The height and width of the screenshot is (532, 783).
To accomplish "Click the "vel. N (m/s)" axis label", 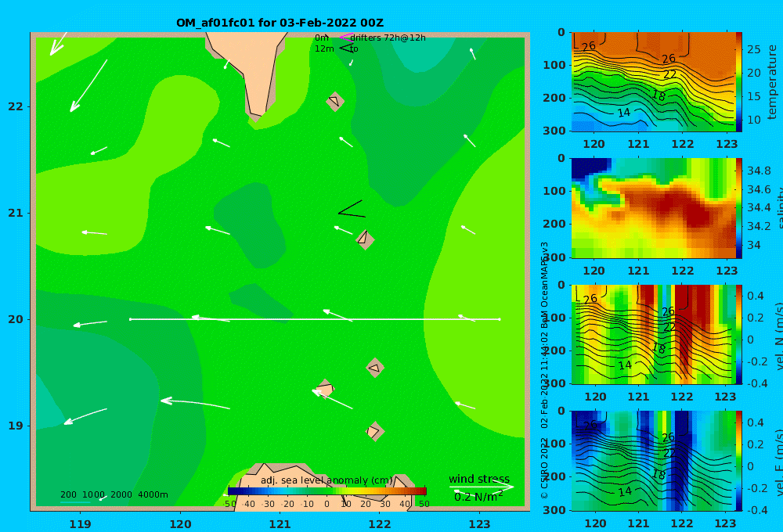I will tap(778, 336).
